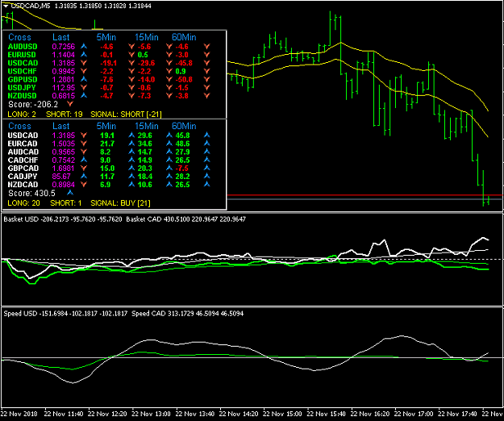The width and height of the screenshot is (504, 421).
Task: Click the red value -19.1 in USDCAD row
Action: (108, 63)
